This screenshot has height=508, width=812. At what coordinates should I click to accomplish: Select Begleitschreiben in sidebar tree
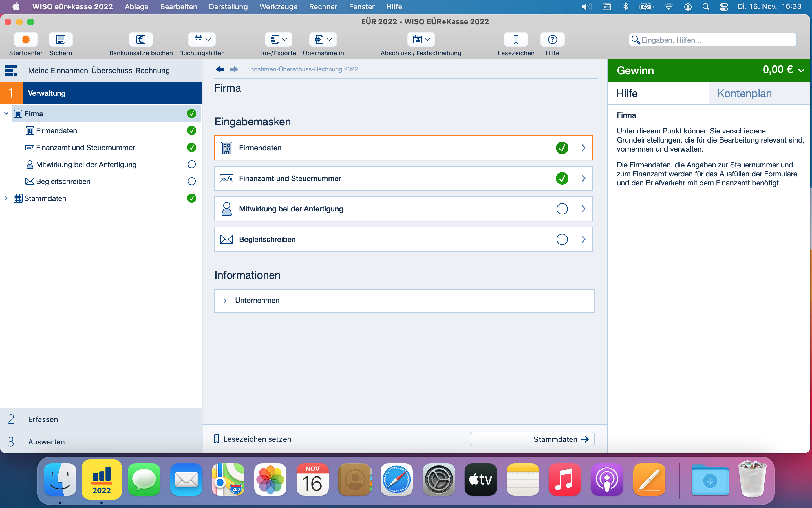(x=63, y=181)
